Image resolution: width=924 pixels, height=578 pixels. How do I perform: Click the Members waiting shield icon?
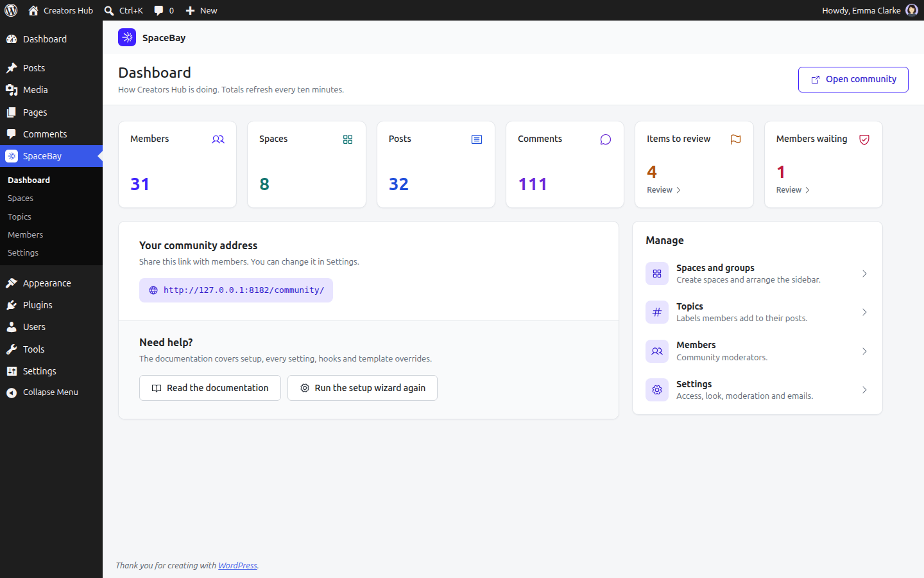[x=864, y=139]
